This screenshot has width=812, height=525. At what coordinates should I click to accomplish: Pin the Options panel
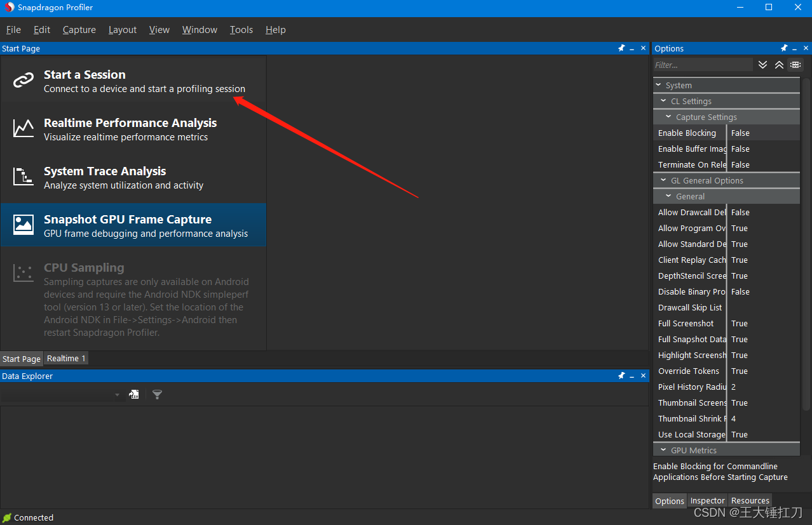tap(784, 48)
